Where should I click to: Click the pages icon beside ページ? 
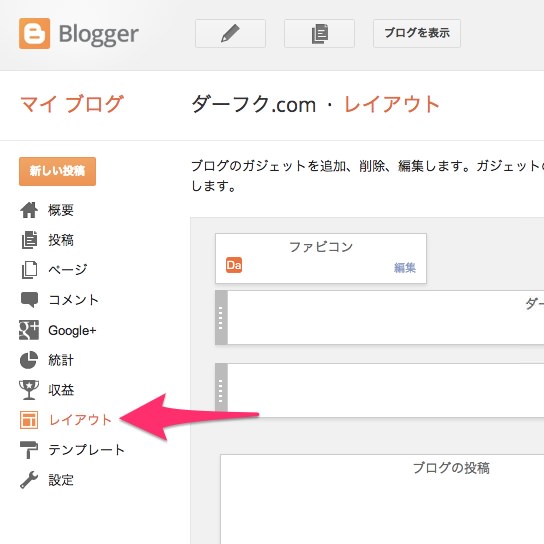[x=29, y=270]
